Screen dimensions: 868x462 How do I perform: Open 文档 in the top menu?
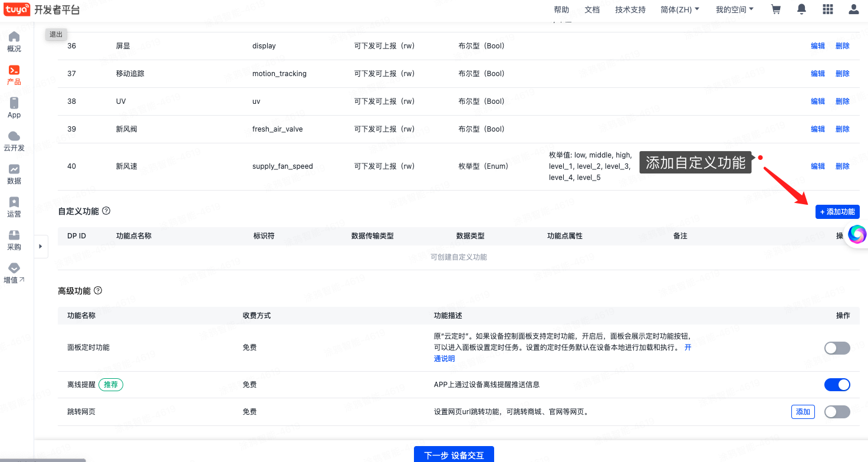[592, 9]
